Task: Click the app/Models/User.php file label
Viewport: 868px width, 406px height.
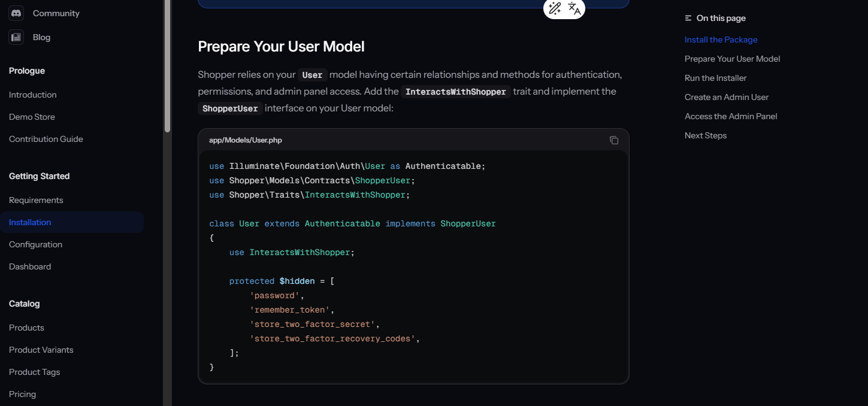Action: 246,140
